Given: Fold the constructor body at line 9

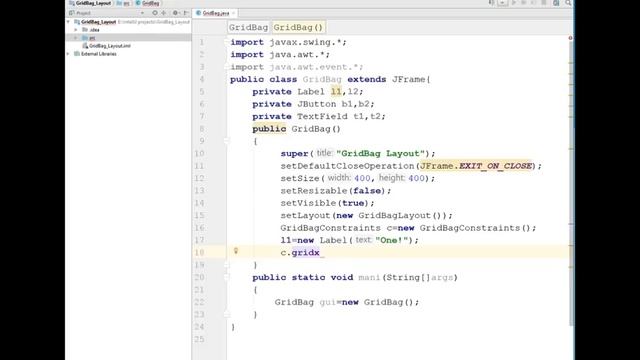Looking at the screenshot, I should click(227, 141).
